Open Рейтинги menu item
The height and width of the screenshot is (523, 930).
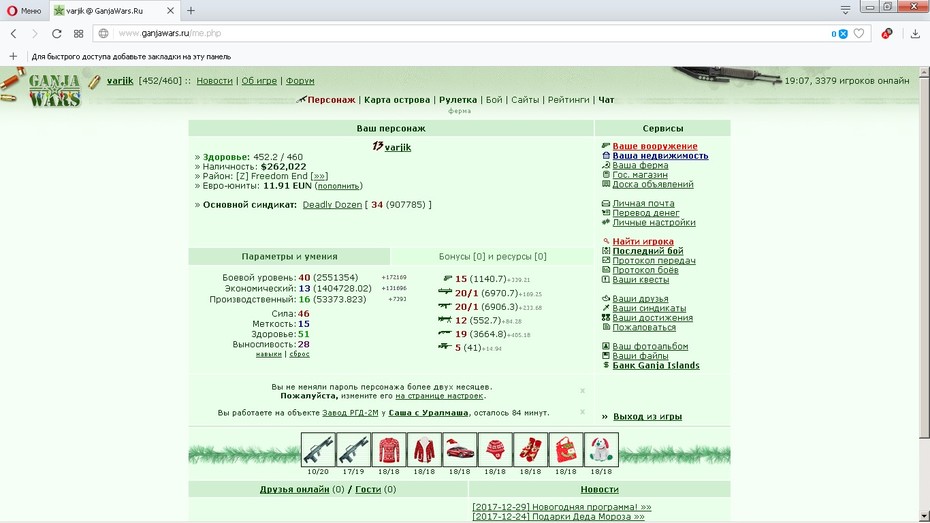(568, 100)
